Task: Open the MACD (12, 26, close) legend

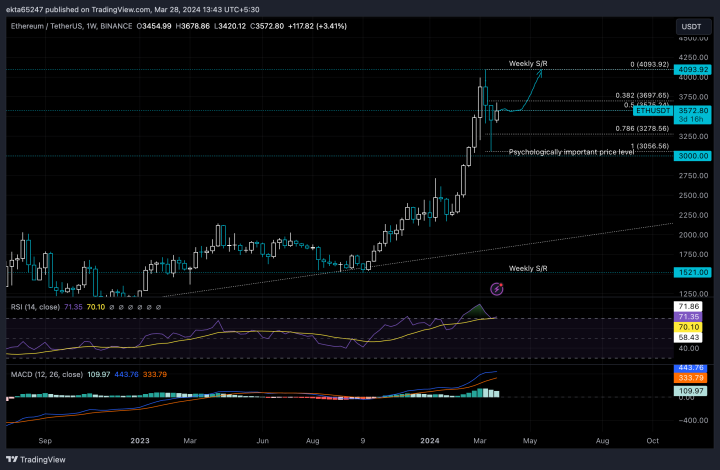Action: [47, 375]
